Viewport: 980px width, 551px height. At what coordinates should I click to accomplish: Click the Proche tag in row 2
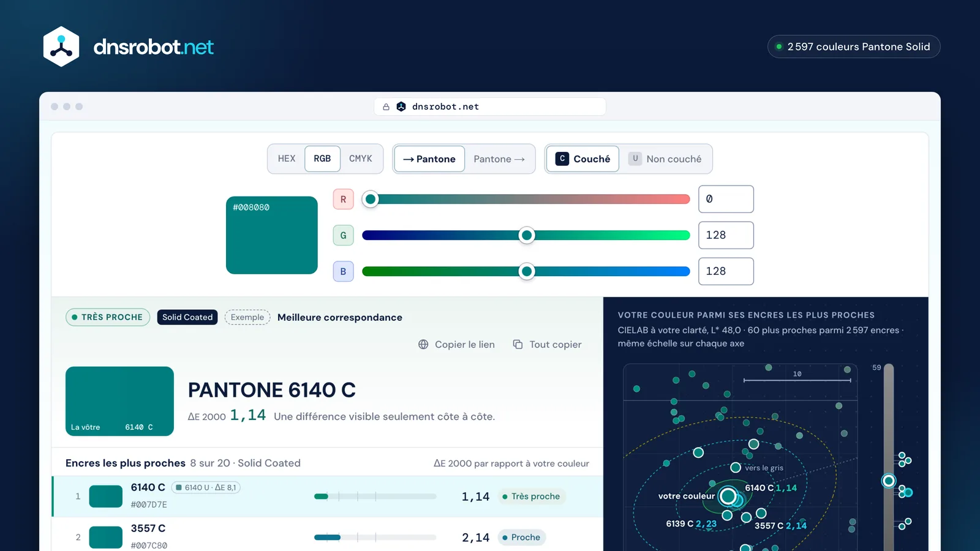pos(521,538)
